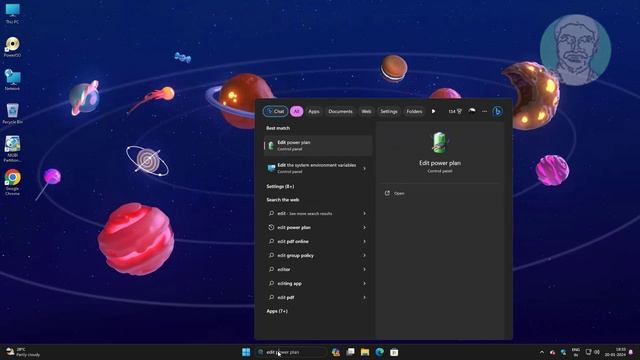Screen dimensions: 640x360
Task: Open the PowerISO desktop shortcut
Action: click(x=12, y=47)
